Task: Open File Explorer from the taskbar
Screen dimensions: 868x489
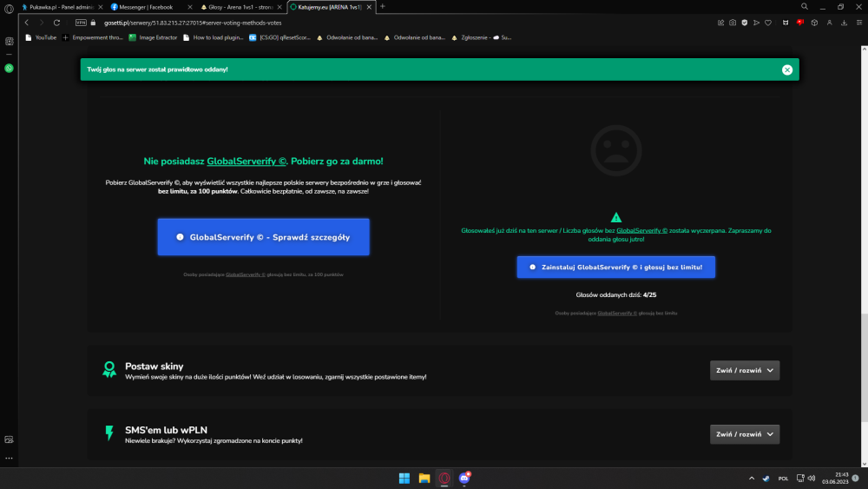Action: point(424,478)
